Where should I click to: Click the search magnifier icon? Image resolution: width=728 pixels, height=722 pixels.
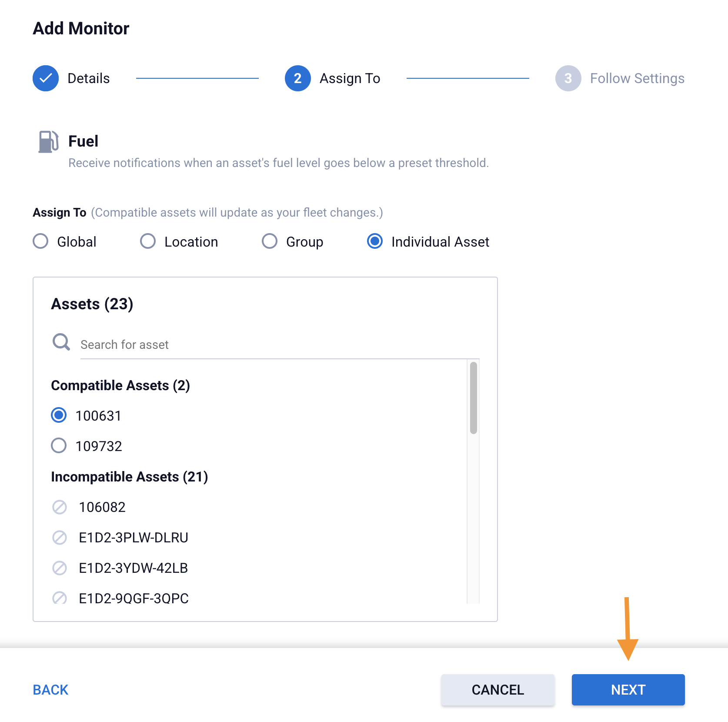pos(61,342)
